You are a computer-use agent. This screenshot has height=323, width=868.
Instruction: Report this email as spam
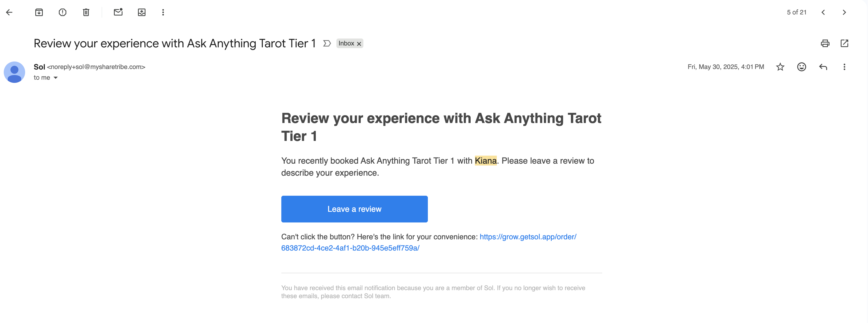[x=62, y=13]
